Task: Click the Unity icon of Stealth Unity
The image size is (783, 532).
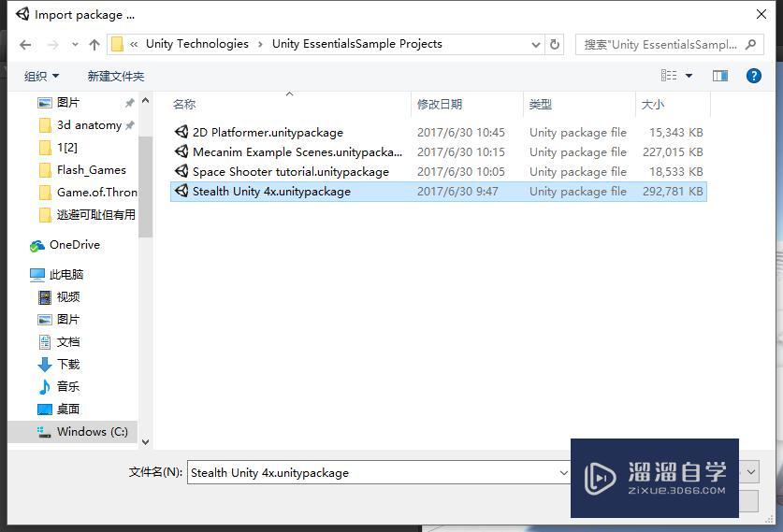Action: tap(181, 190)
